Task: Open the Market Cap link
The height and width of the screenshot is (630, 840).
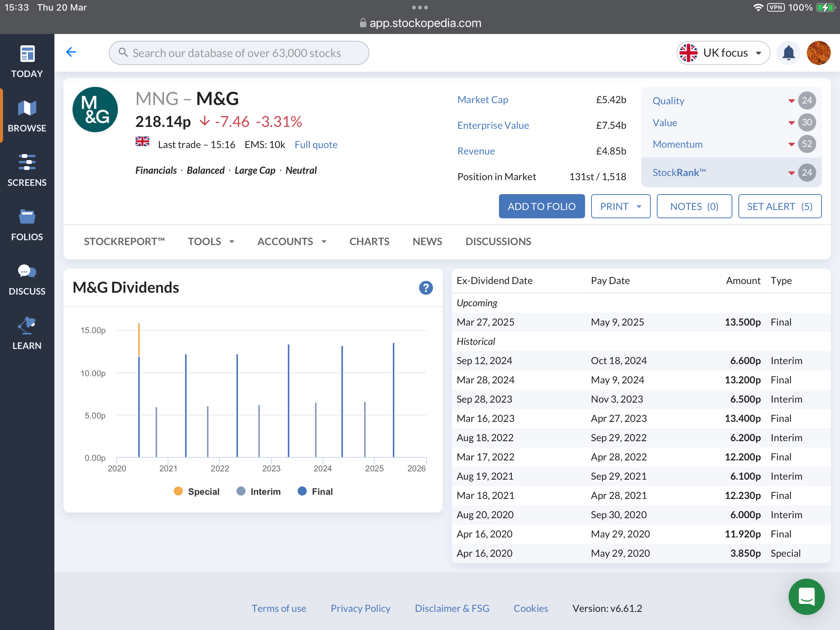Action: pyautogui.click(x=482, y=99)
